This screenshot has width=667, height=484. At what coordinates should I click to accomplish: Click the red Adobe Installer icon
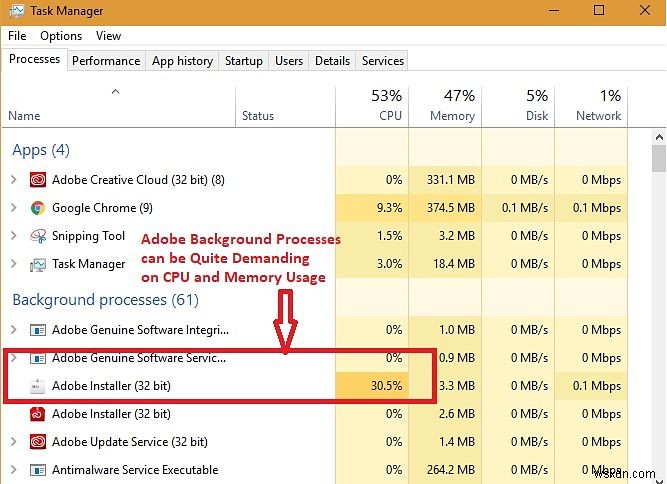[38, 414]
